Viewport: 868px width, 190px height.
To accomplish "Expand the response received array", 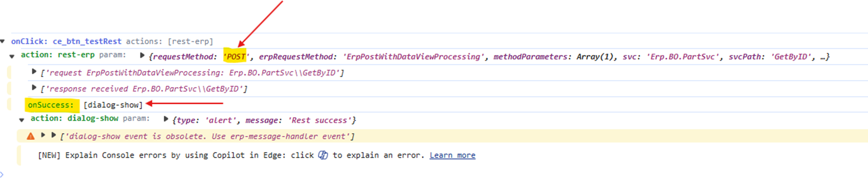I will tap(34, 88).
